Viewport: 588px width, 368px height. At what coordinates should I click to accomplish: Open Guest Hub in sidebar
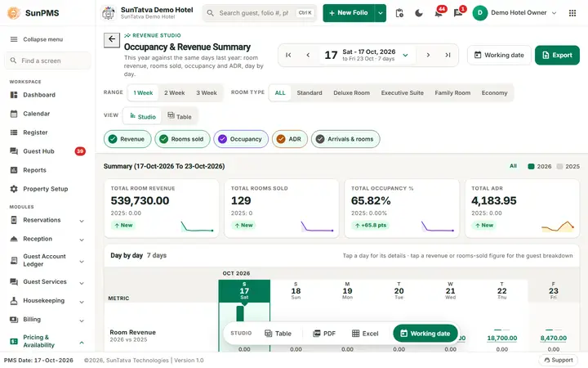pos(38,151)
